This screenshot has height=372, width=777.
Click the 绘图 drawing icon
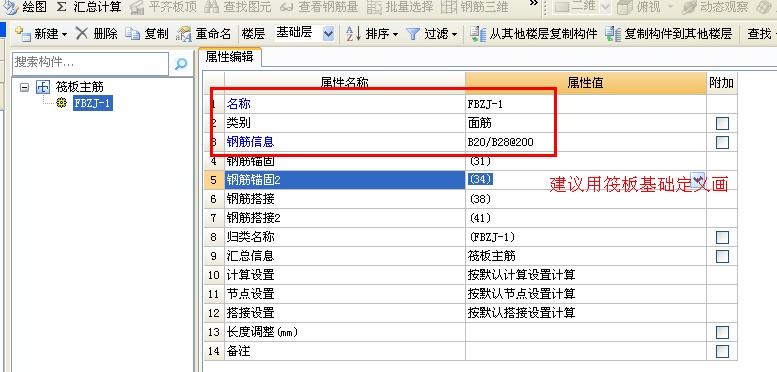[10, 6]
